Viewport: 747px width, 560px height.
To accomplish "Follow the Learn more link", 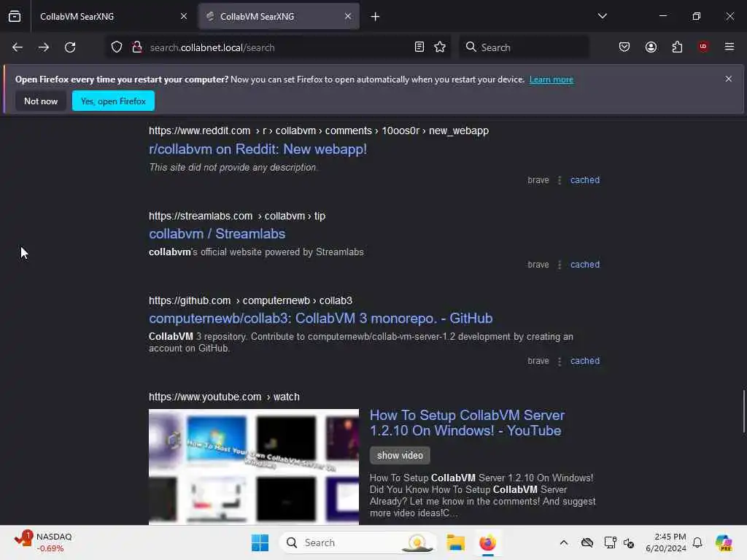I will (551, 79).
